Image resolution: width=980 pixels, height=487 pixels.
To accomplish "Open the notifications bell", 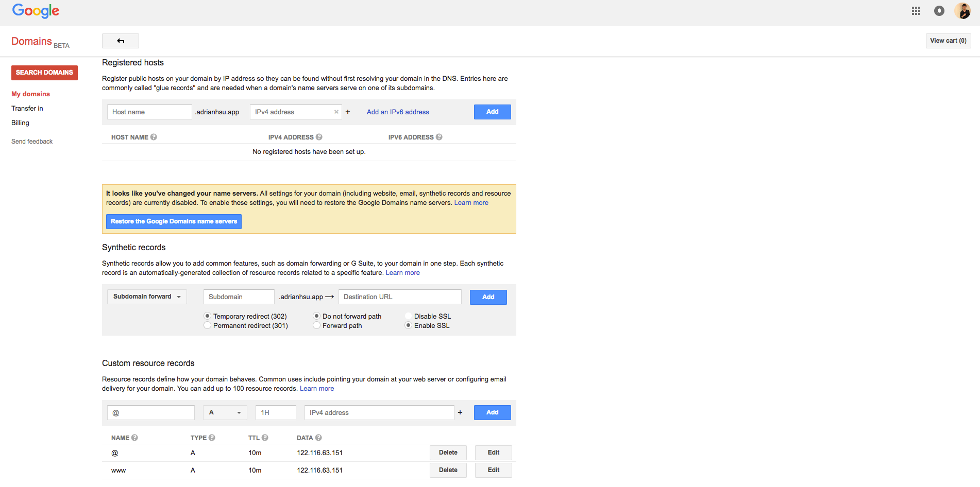I will (939, 11).
